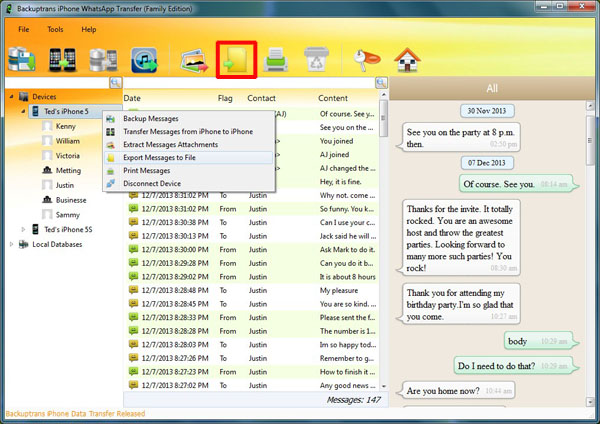Click the All header in chat panel
The height and width of the screenshot is (424, 600).
click(x=492, y=88)
